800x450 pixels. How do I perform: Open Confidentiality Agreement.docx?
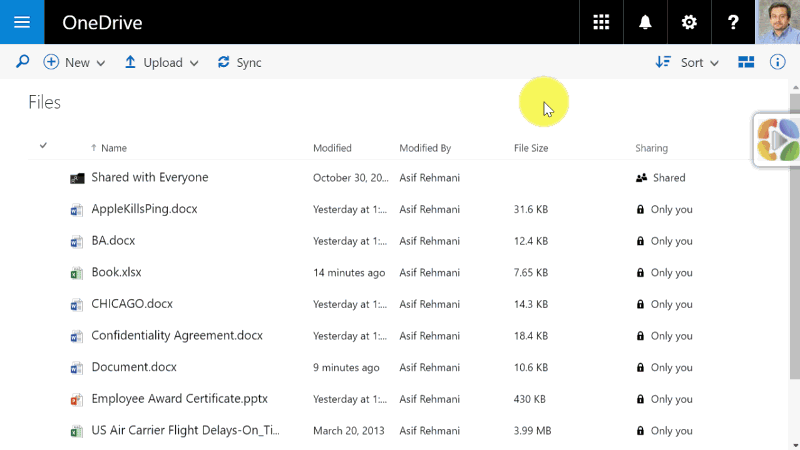click(x=177, y=335)
